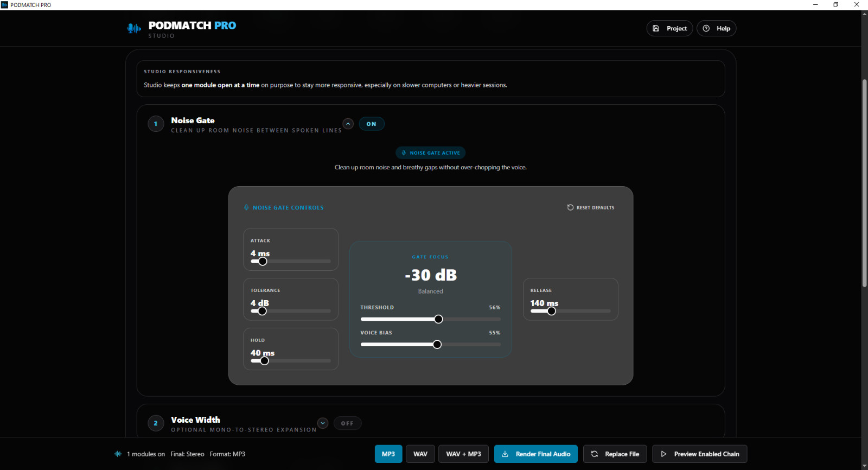Click the 'Format: MP3' status text

click(x=227, y=454)
